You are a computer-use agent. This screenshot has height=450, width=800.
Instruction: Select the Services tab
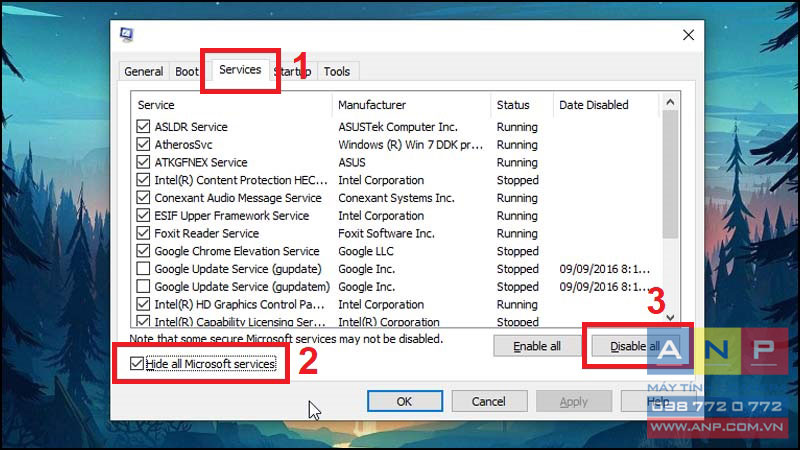[240, 69]
